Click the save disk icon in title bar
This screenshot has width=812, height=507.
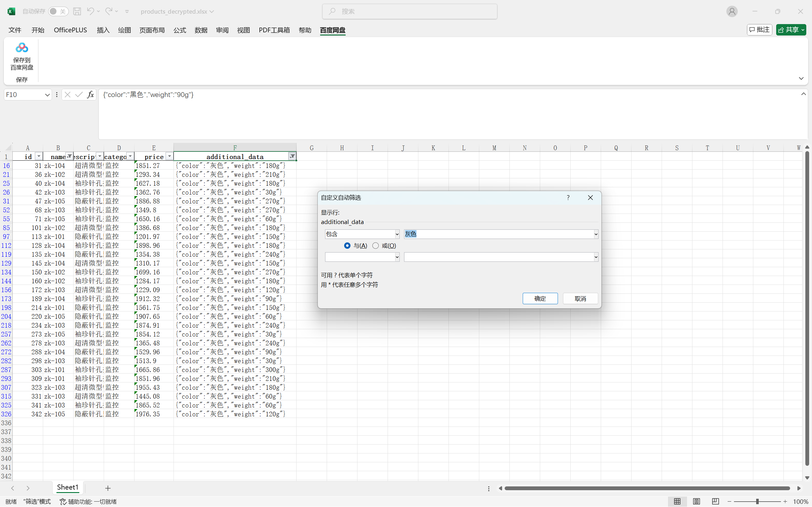pyautogui.click(x=77, y=11)
